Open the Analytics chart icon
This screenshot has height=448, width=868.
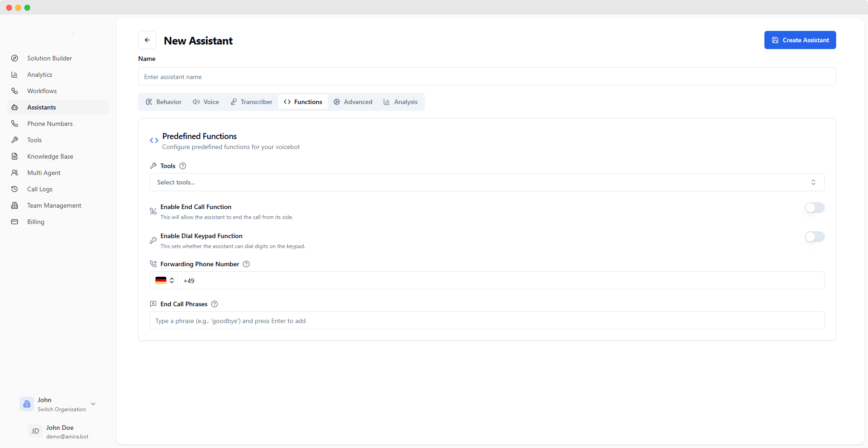coord(15,75)
